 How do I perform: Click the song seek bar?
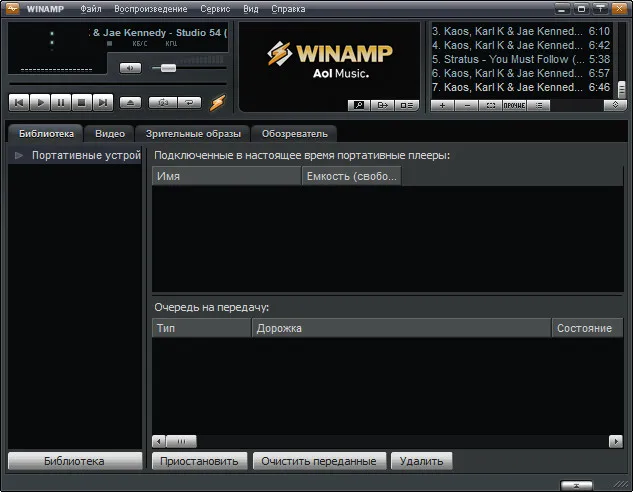117,84
